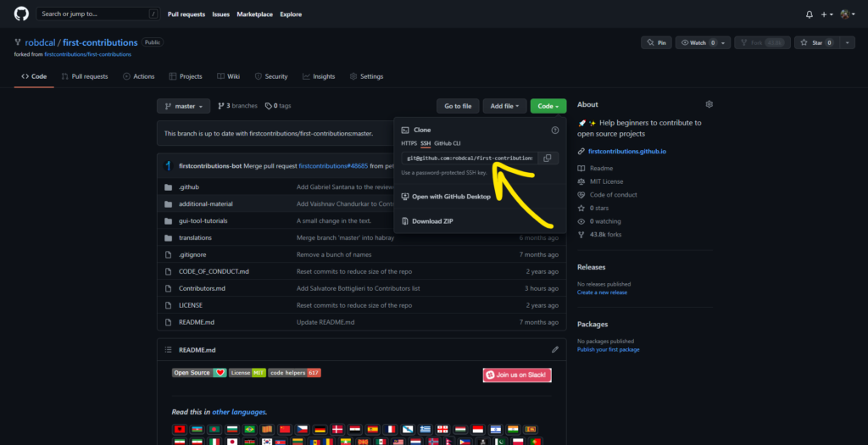
Task: Open CODE_OF_CONDUCT.md file
Action: click(214, 272)
